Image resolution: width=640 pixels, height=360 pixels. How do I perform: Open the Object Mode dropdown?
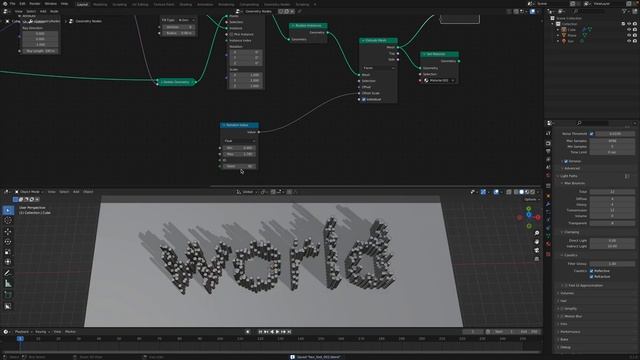(x=29, y=192)
